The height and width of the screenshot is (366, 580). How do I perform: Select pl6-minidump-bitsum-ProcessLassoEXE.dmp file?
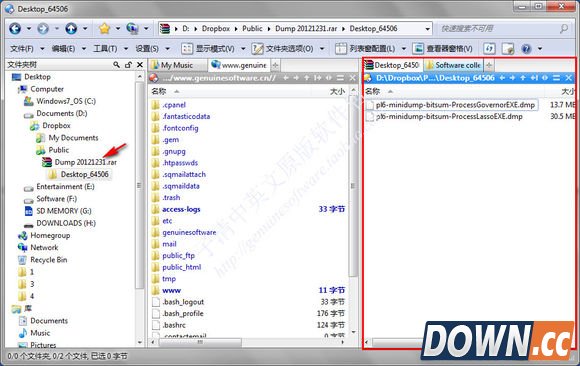[x=449, y=117]
